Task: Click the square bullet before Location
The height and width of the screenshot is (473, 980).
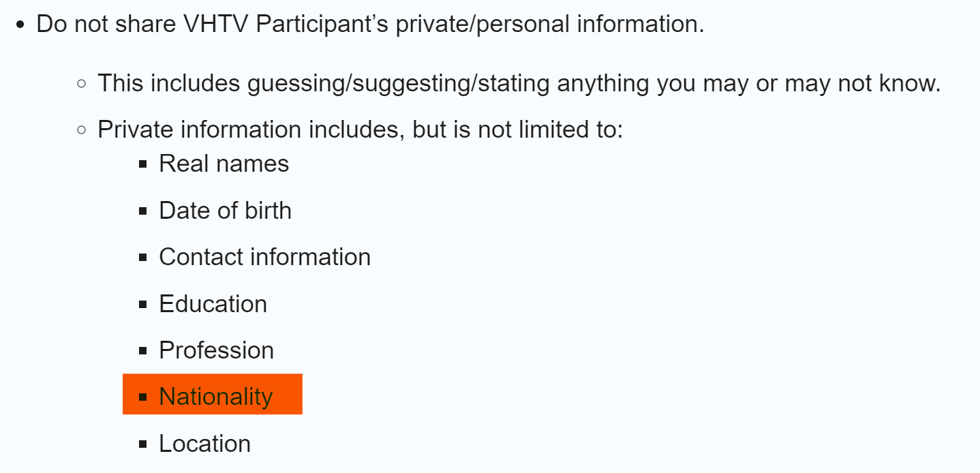Action: 142,444
